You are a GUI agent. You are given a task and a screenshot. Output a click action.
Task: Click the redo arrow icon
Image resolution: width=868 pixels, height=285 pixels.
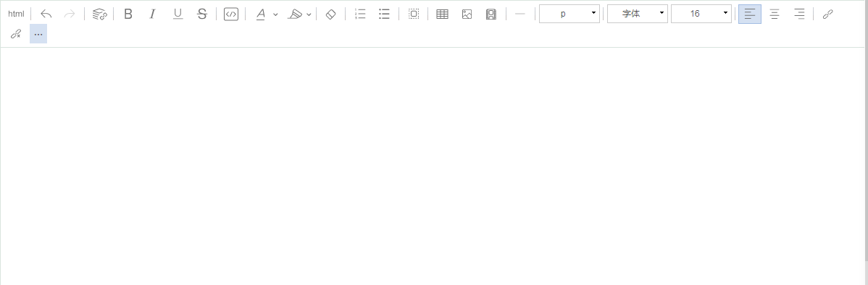pos(70,14)
